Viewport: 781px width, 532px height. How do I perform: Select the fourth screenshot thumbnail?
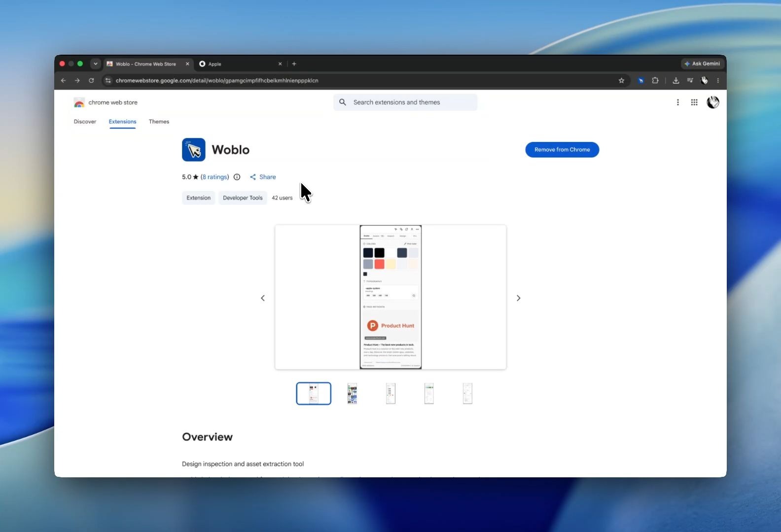point(429,394)
